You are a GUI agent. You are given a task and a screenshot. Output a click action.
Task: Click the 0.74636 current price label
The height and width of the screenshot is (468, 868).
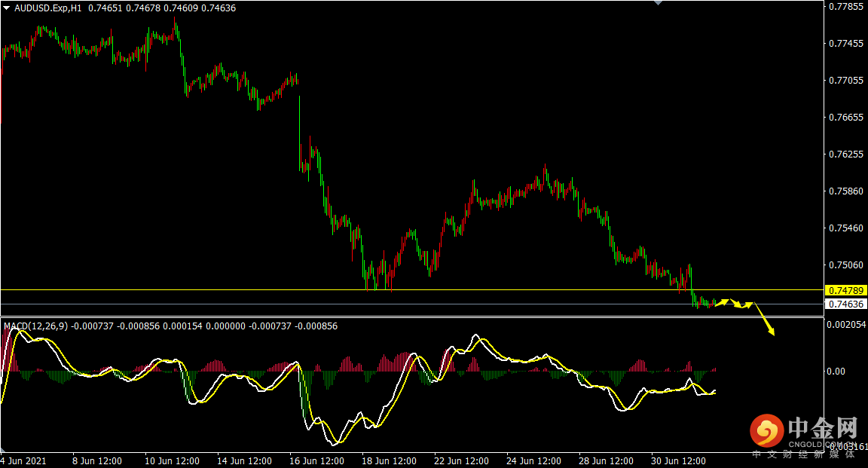[846, 304]
